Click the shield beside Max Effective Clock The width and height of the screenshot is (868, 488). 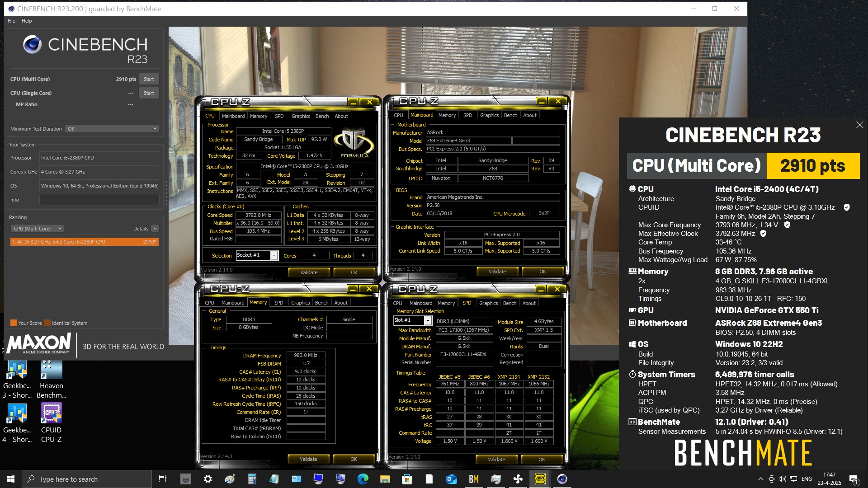click(763, 234)
